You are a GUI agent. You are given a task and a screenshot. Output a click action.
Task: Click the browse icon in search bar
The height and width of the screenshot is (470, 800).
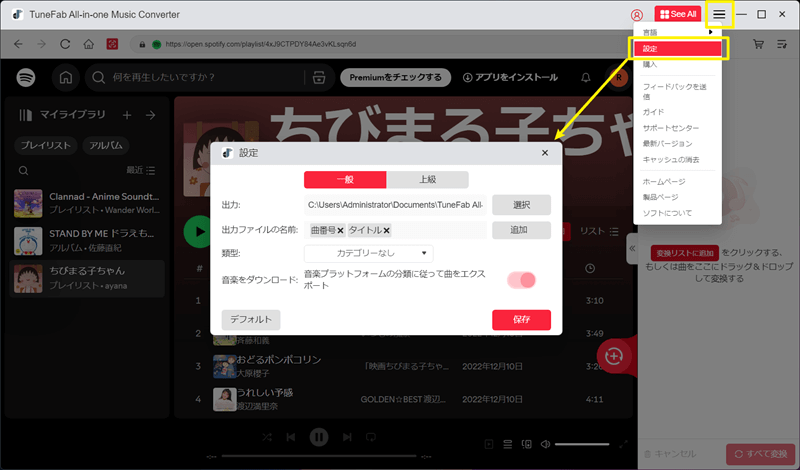coord(319,78)
